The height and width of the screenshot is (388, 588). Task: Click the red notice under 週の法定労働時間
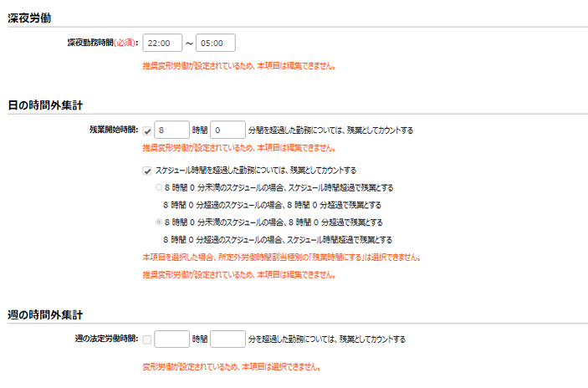(232, 366)
